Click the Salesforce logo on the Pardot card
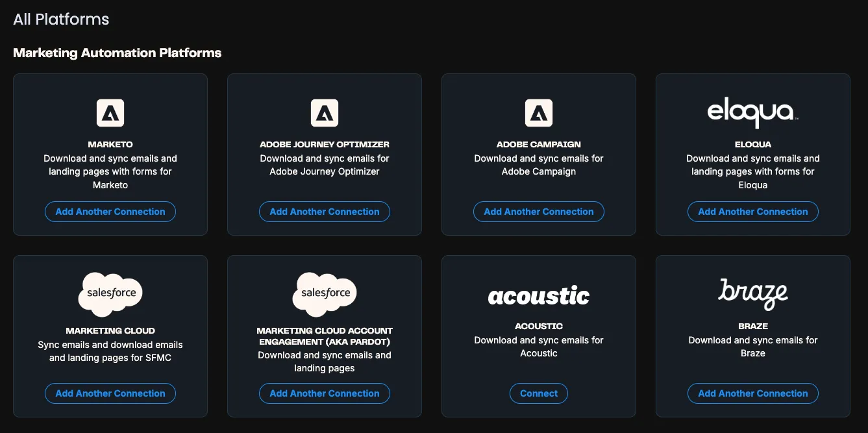Viewport: 868px width, 433px height. pos(324,293)
